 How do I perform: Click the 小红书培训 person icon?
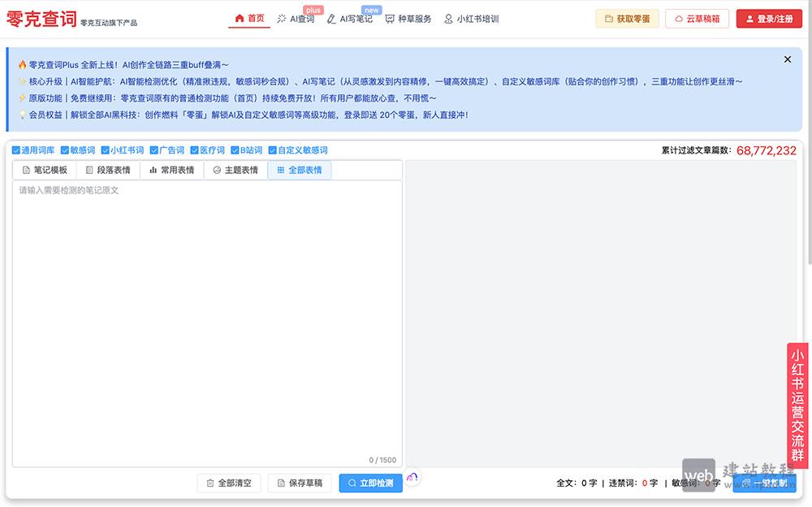pyautogui.click(x=448, y=19)
